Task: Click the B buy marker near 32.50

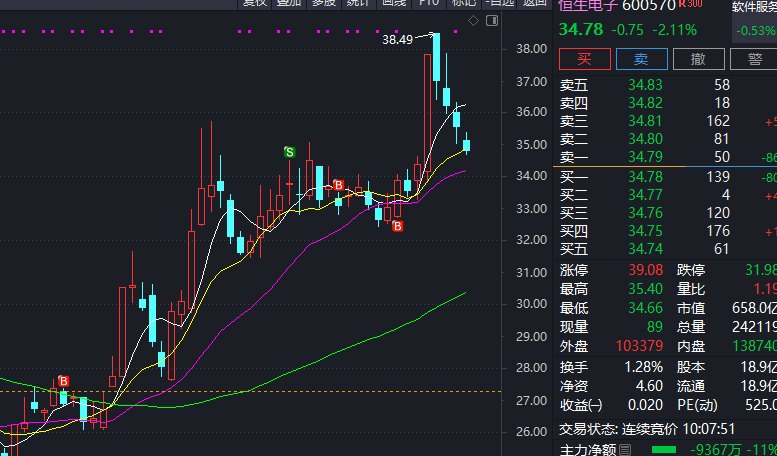Action: pos(397,227)
